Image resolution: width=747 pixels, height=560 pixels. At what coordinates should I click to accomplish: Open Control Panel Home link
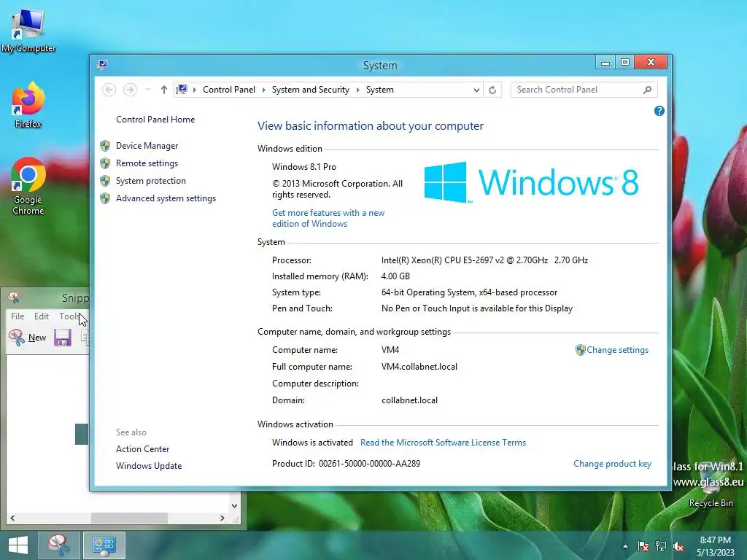pos(155,120)
